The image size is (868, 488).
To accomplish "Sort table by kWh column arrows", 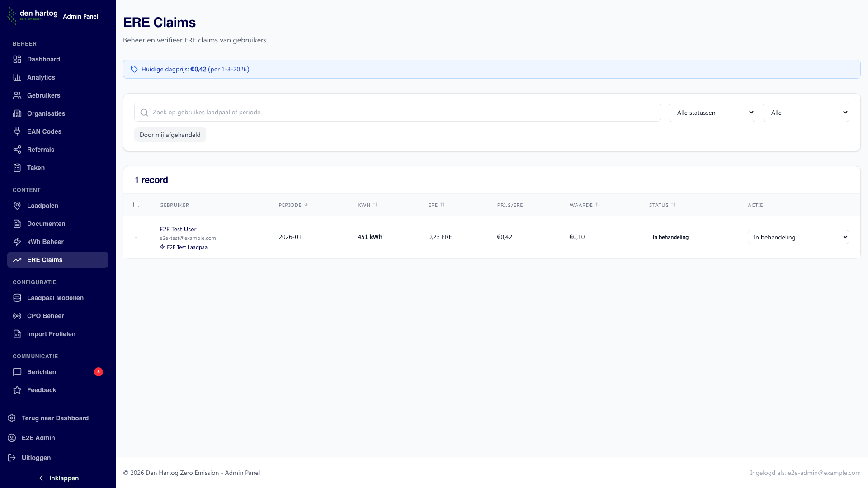I will 375,205.
